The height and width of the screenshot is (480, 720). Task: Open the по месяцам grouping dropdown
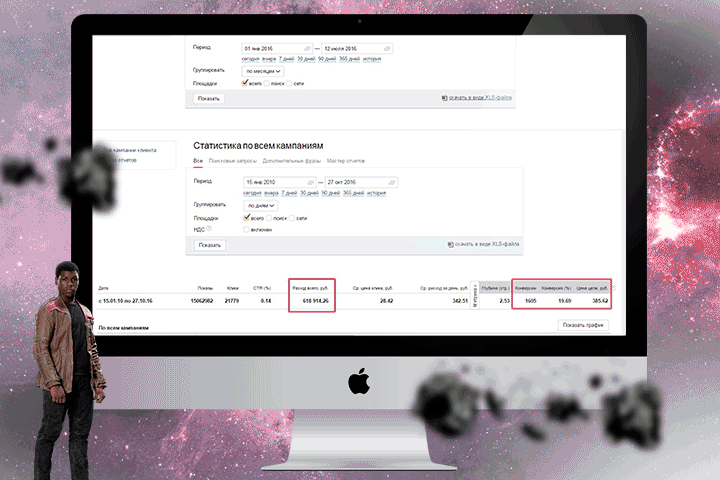click(x=263, y=71)
